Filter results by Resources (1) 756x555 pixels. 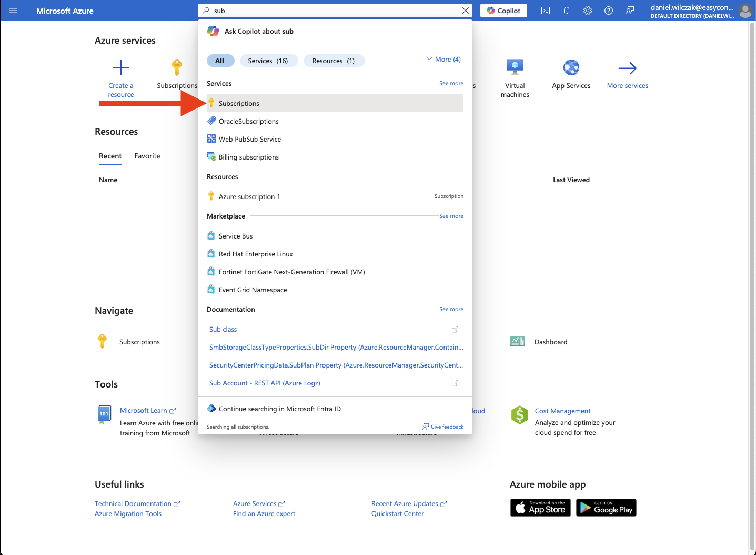tap(334, 61)
